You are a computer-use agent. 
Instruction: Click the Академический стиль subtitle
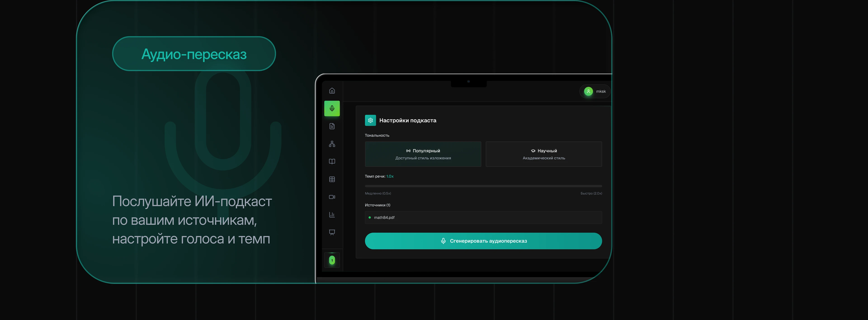click(x=544, y=158)
